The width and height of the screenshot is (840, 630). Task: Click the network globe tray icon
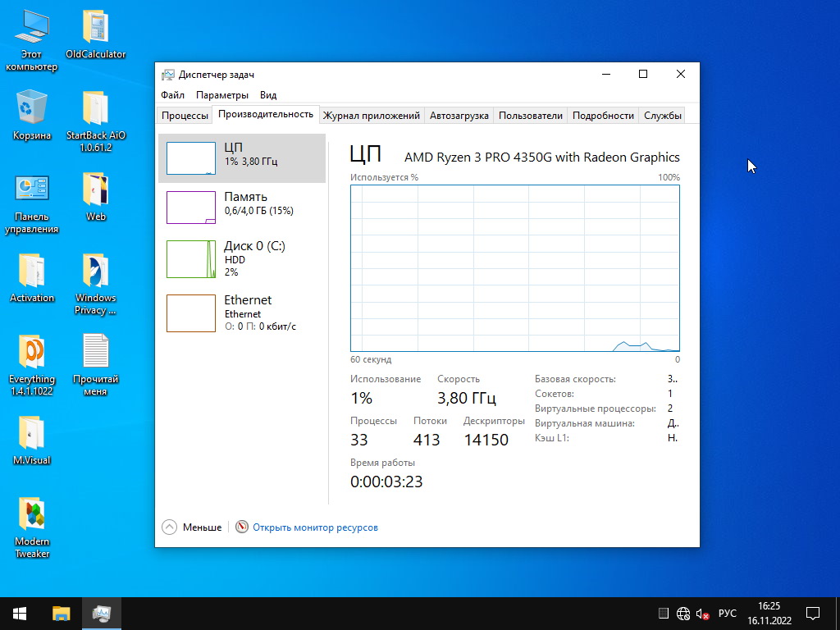click(x=683, y=614)
